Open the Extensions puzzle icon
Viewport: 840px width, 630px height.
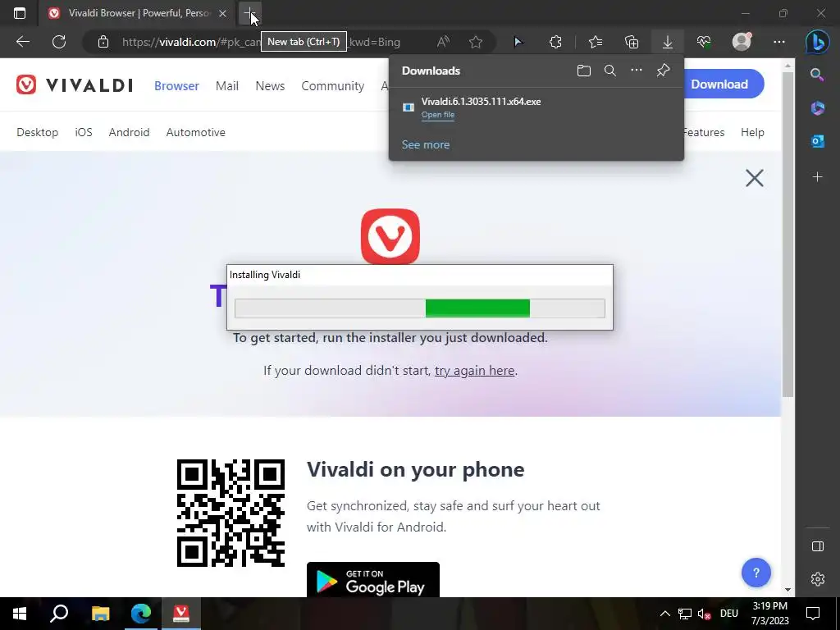pyautogui.click(x=555, y=42)
